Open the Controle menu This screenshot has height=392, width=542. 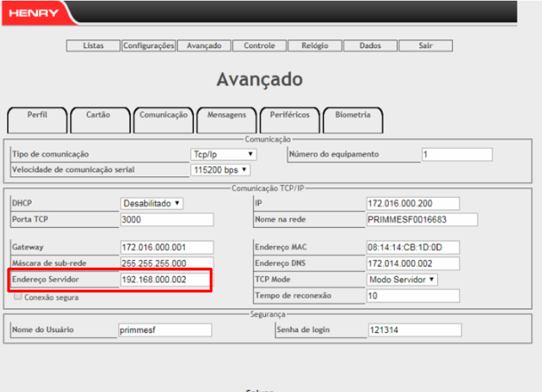[x=259, y=45]
